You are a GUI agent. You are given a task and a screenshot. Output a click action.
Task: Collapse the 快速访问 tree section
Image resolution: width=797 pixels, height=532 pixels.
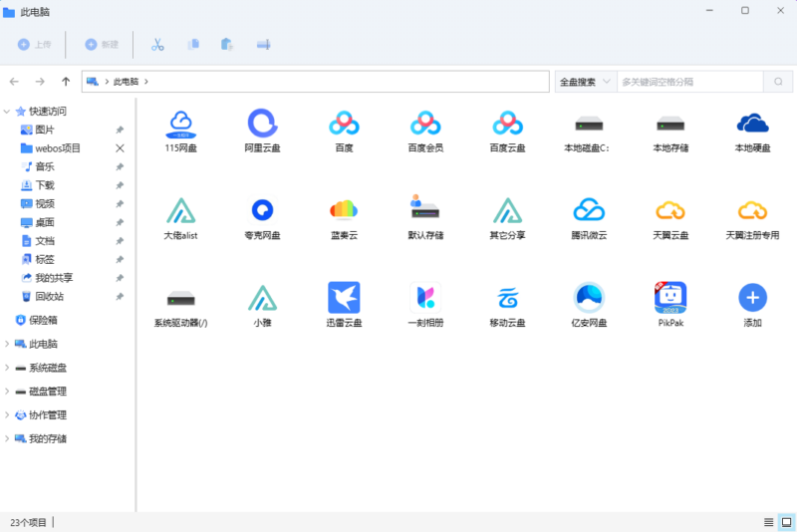pos(7,112)
